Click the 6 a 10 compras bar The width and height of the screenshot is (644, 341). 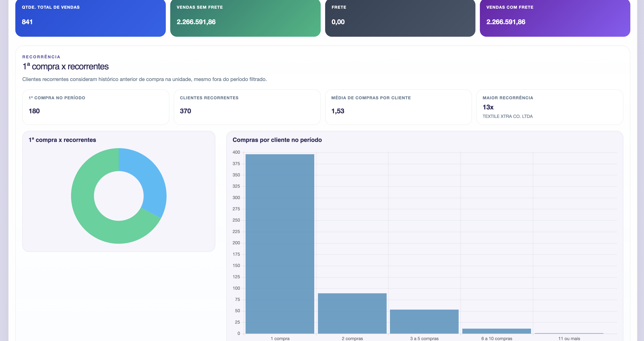pyautogui.click(x=496, y=331)
